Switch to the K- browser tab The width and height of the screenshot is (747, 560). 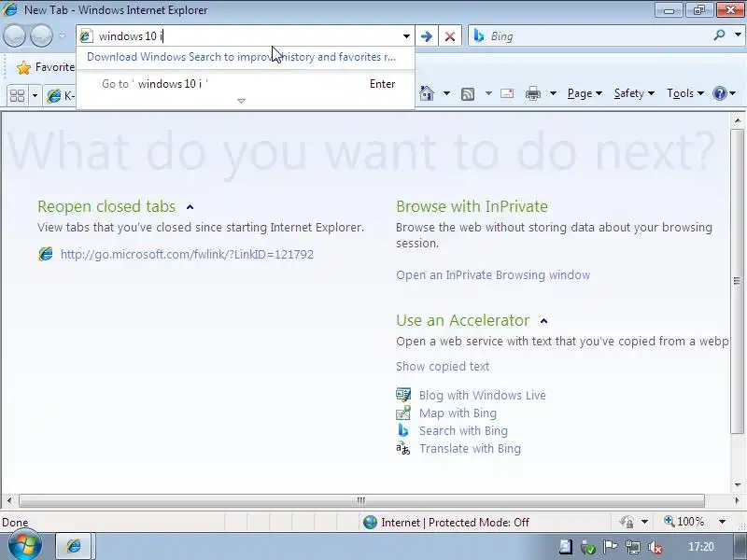point(61,96)
